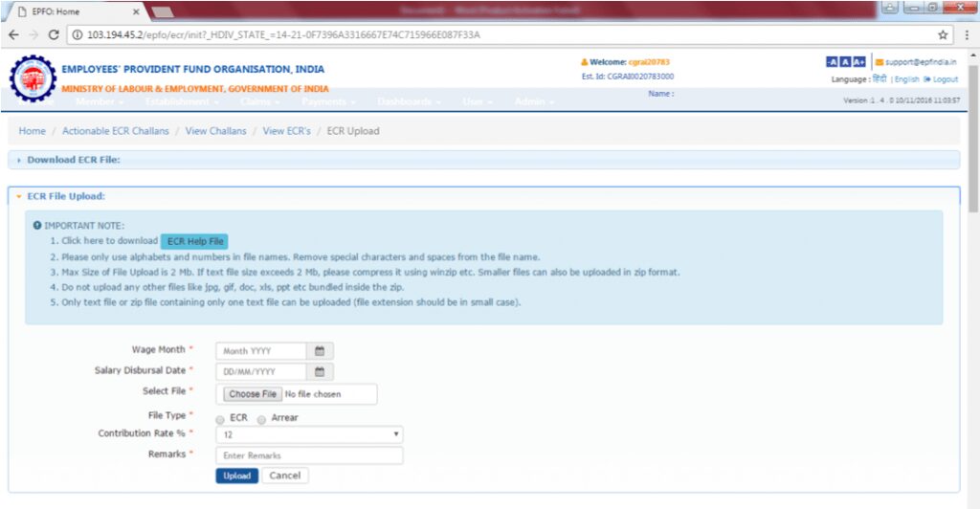Click the version number text
Viewport: 980px width, 509px height.
coord(902,100)
